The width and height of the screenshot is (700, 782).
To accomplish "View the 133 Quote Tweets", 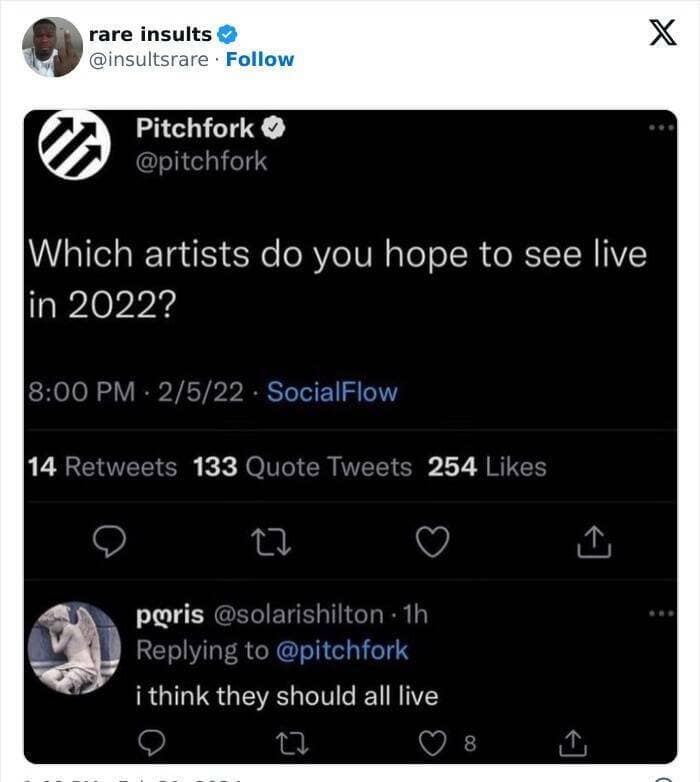I will click(x=301, y=467).
